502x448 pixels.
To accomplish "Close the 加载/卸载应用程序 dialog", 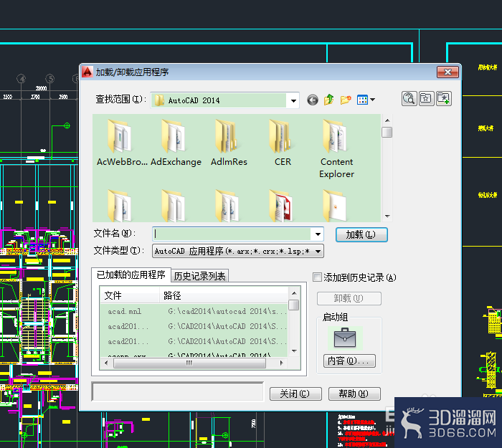I will point(447,72).
